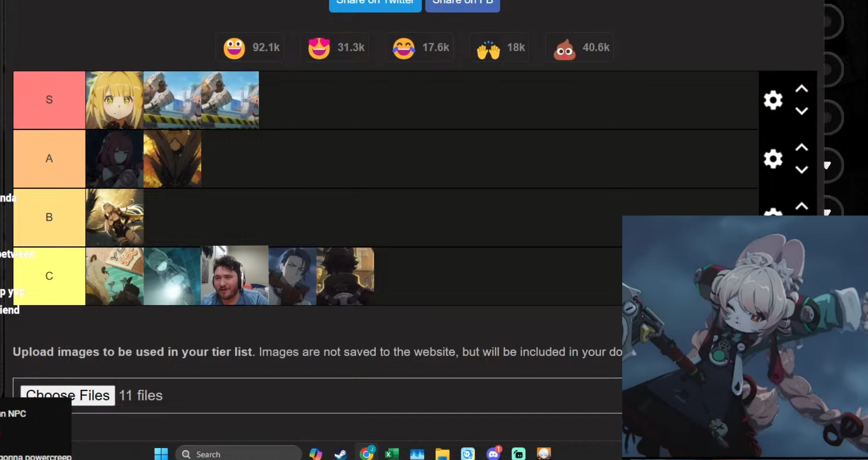Select the second image in S tier
868x460 pixels.
(172, 100)
